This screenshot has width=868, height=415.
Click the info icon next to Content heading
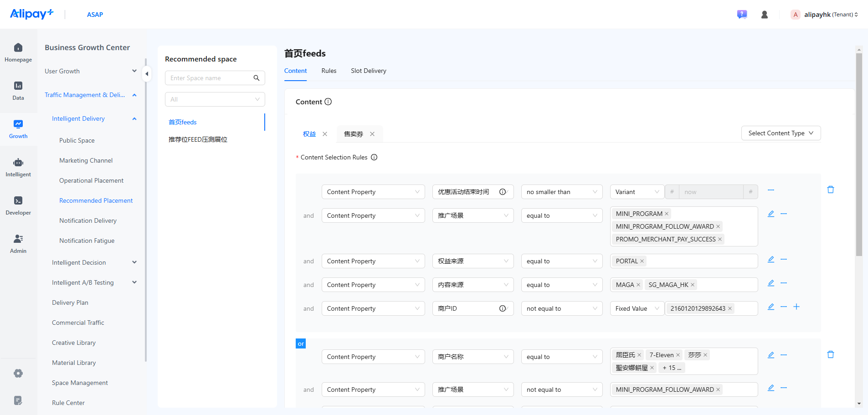click(328, 102)
